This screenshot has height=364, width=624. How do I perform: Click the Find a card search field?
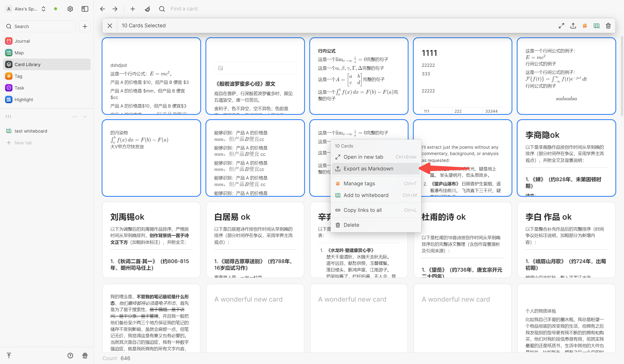pos(184,9)
